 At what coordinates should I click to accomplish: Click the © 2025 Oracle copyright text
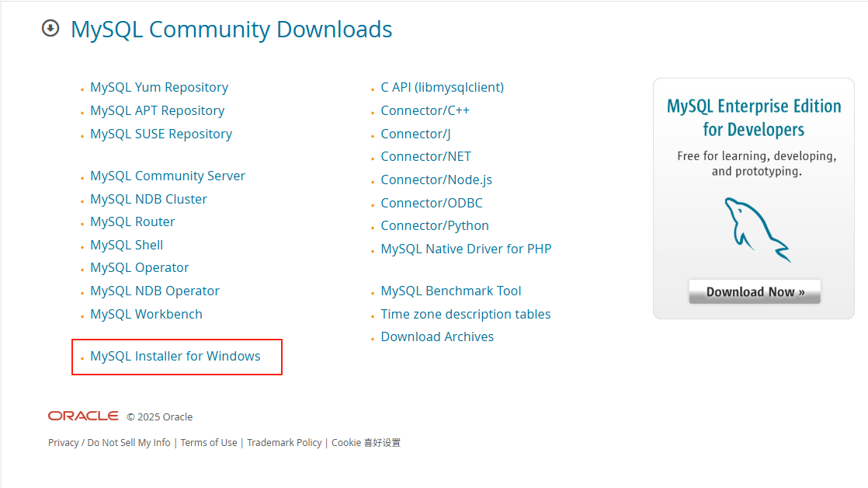pos(159,417)
